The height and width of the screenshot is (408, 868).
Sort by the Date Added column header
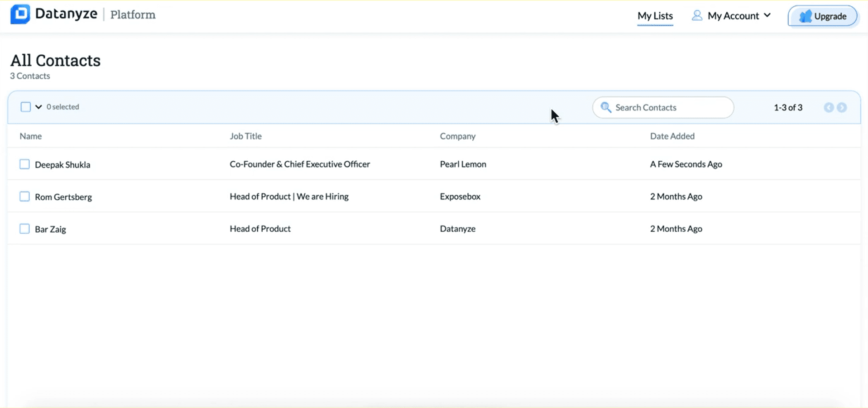coord(672,136)
